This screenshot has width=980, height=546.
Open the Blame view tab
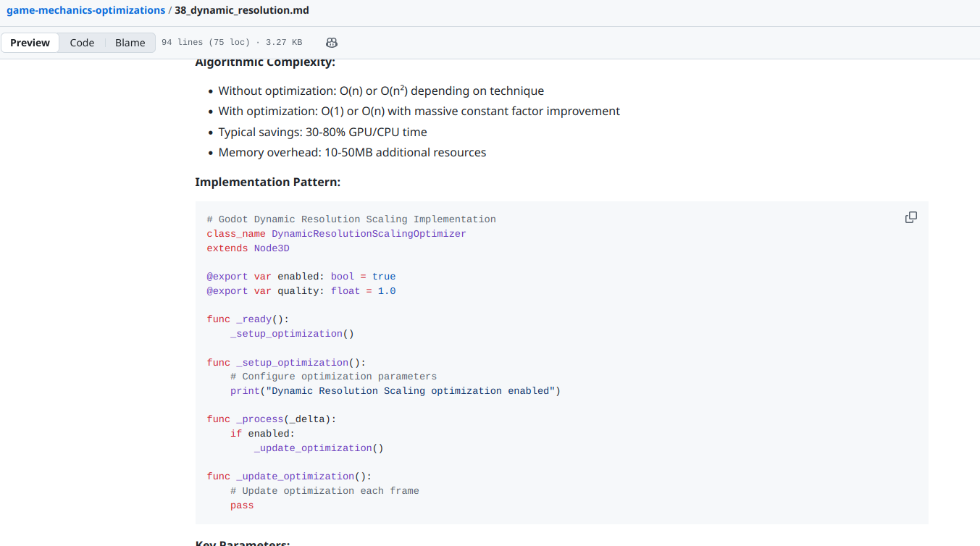pos(130,43)
